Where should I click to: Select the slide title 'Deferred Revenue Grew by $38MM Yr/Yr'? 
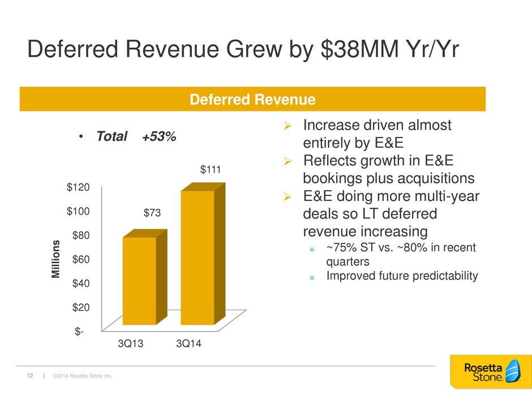coord(243,50)
